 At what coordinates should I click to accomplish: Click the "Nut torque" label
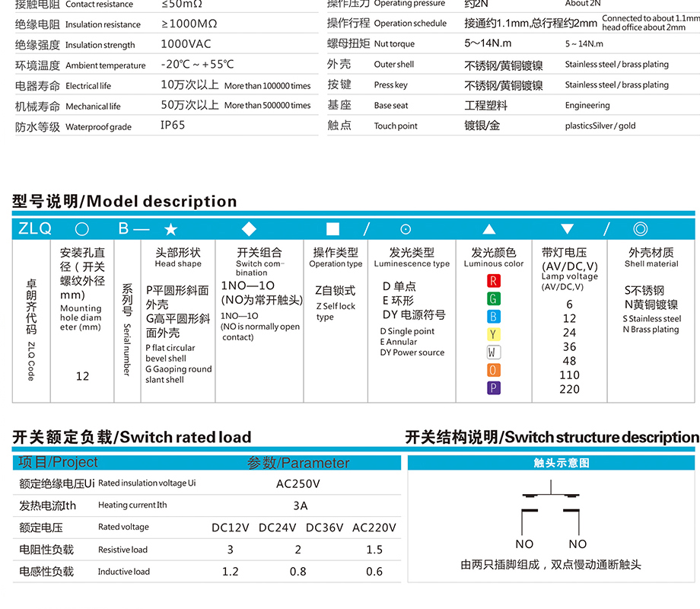pos(394,44)
